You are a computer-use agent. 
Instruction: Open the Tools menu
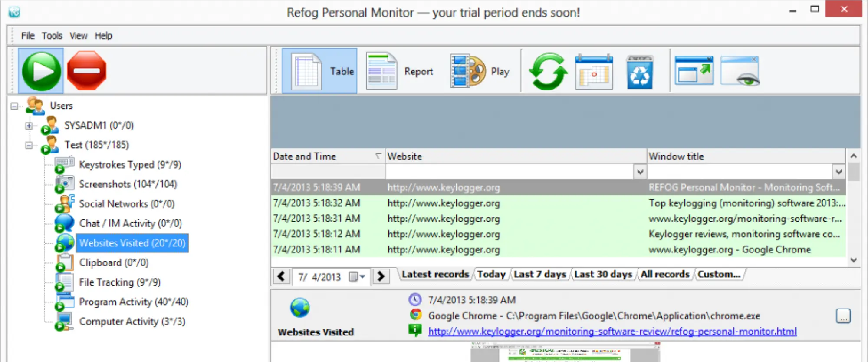pyautogui.click(x=52, y=36)
